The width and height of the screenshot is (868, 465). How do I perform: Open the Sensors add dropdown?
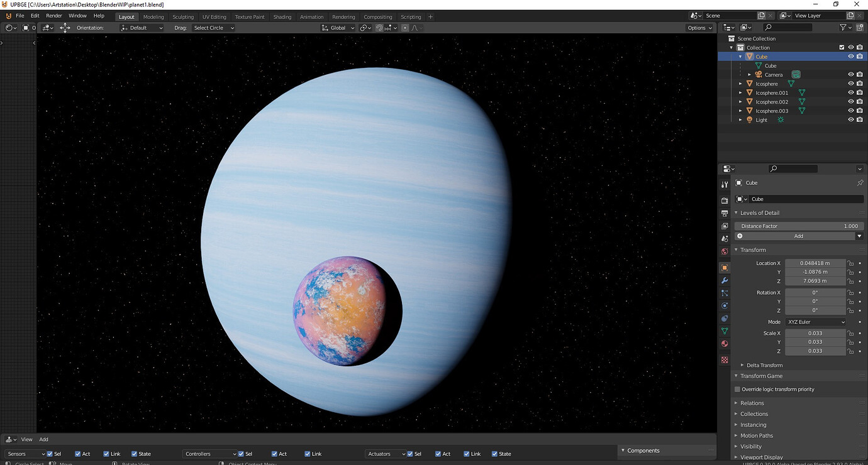coord(26,454)
